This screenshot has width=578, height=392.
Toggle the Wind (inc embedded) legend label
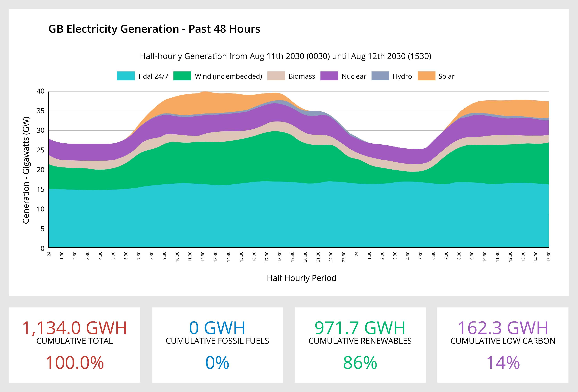228,76
